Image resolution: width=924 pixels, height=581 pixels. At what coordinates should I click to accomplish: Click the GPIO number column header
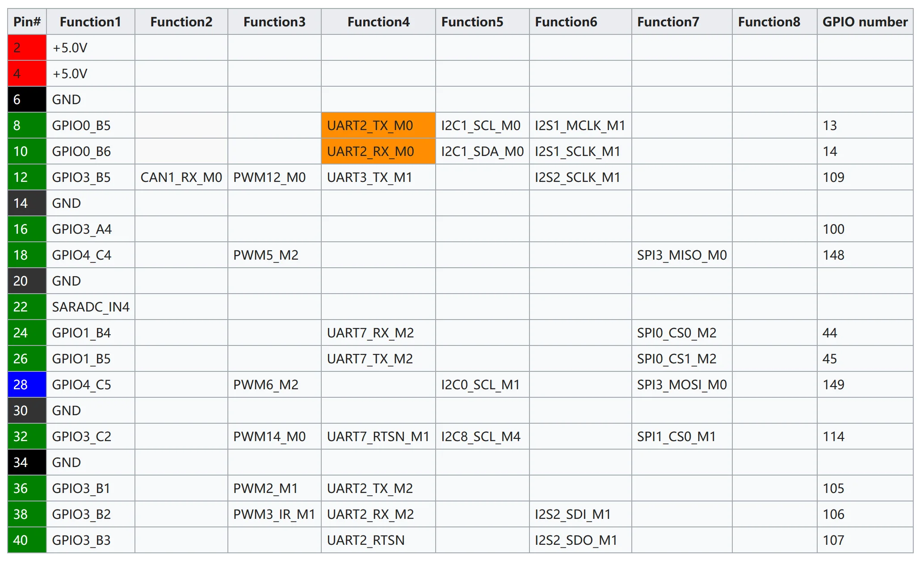tap(865, 22)
